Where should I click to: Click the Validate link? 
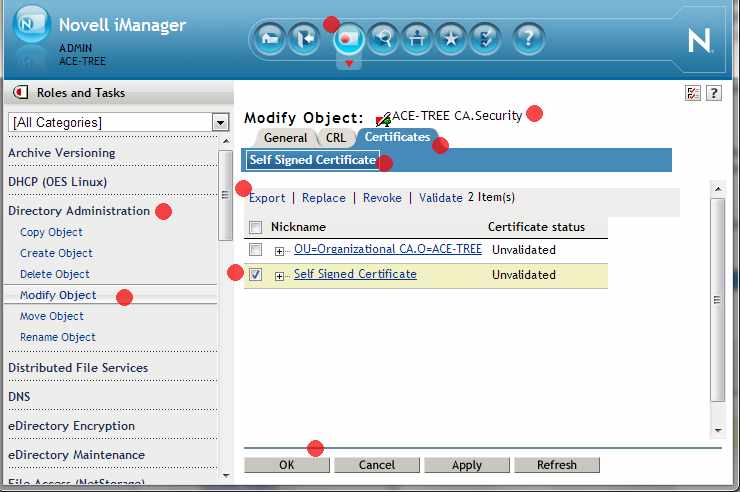[x=441, y=198]
